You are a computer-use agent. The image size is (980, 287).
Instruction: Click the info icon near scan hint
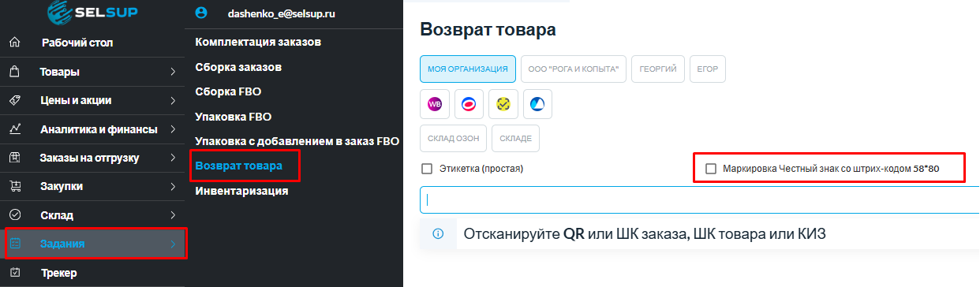(x=438, y=233)
